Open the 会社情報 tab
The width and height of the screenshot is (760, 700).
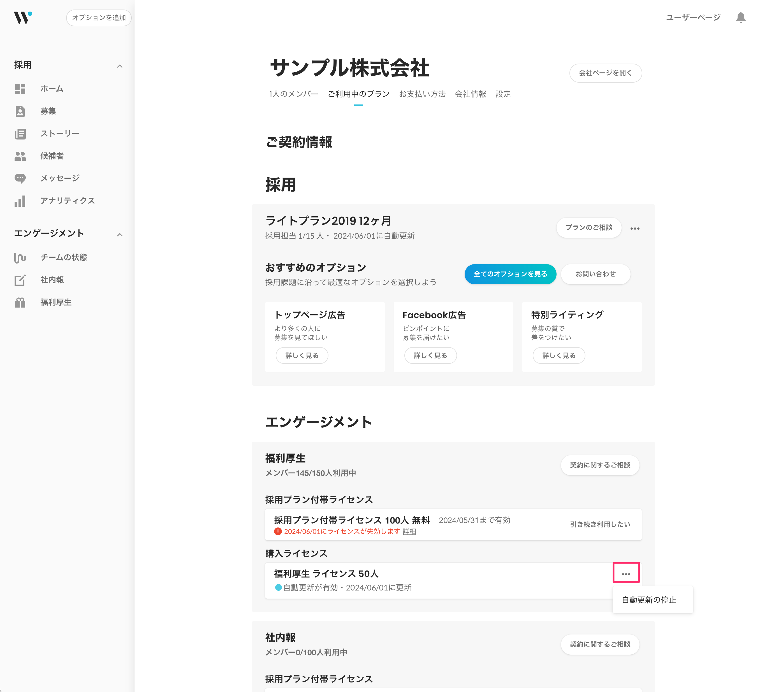pos(470,94)
